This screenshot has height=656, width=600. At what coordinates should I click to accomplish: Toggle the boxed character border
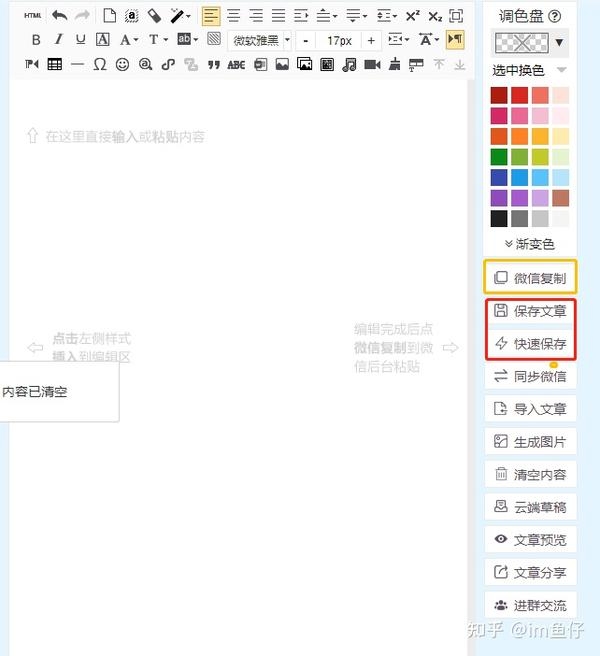pyautogui.click(x=103, y=40)
